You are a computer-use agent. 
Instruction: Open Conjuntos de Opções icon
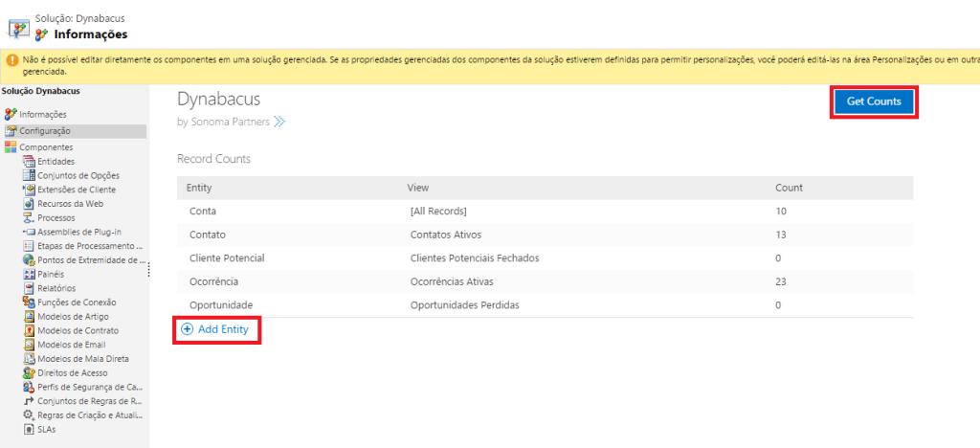[29, 176]
